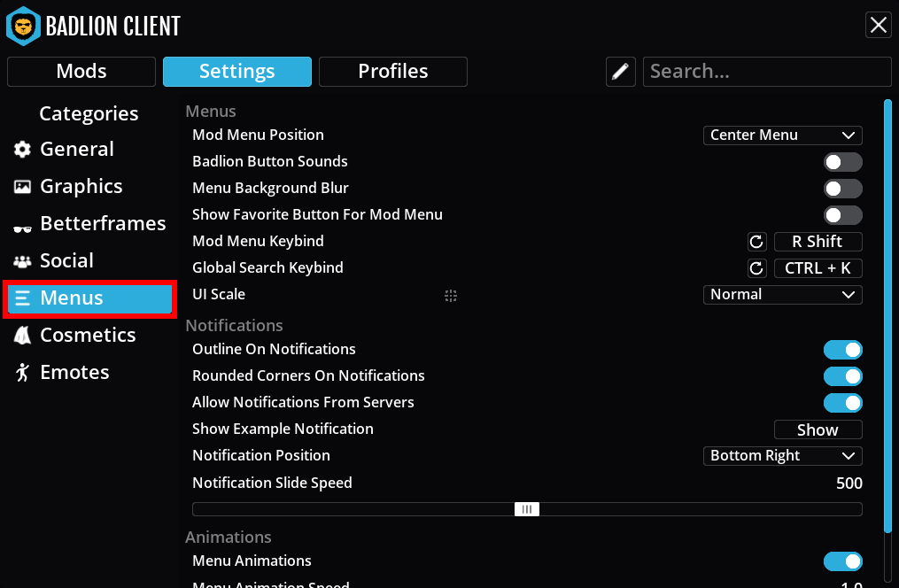Select the Social settings category
Screen dimensions: 899x588
(x=66, y=260)
